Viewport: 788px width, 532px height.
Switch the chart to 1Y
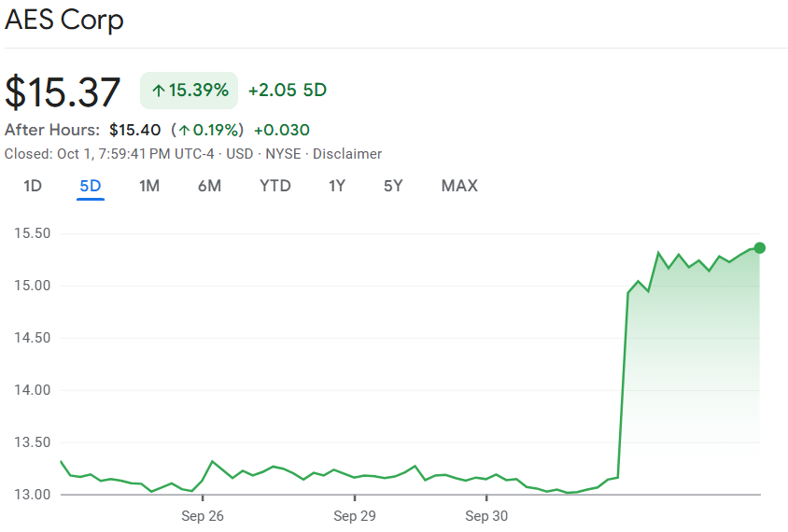[337, 186]
